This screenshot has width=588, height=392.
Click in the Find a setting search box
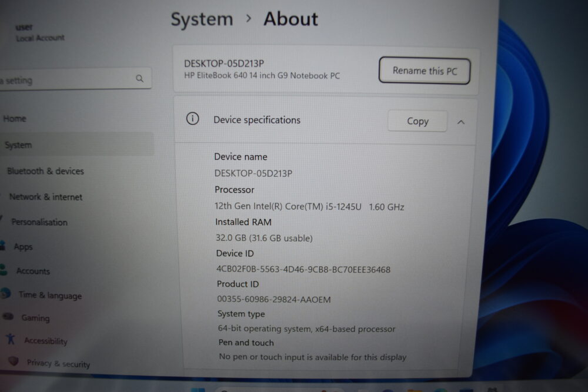(x=75, y=79)
